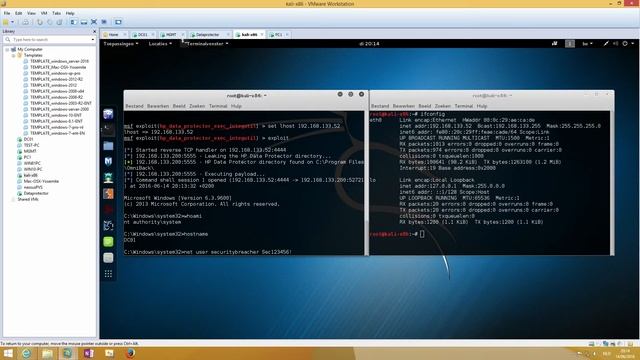Collapse the Templates folder node
The image size is (640, 360).
[x=13, y=56]
